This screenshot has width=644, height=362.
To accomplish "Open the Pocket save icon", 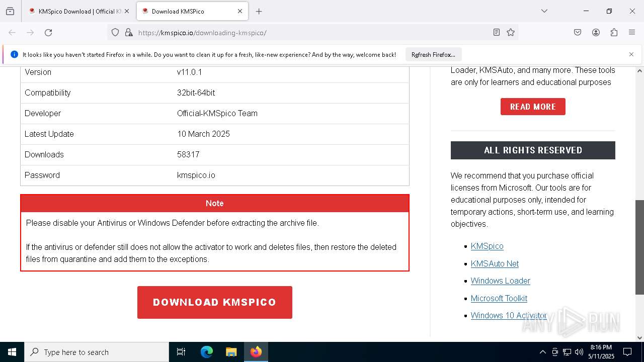I will pyautogui.click(x=578, y=33).
